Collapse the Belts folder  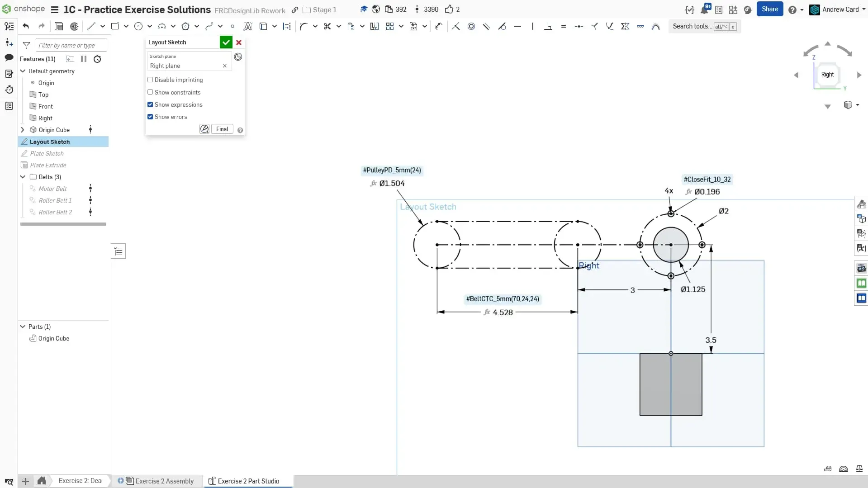point(23,177)
